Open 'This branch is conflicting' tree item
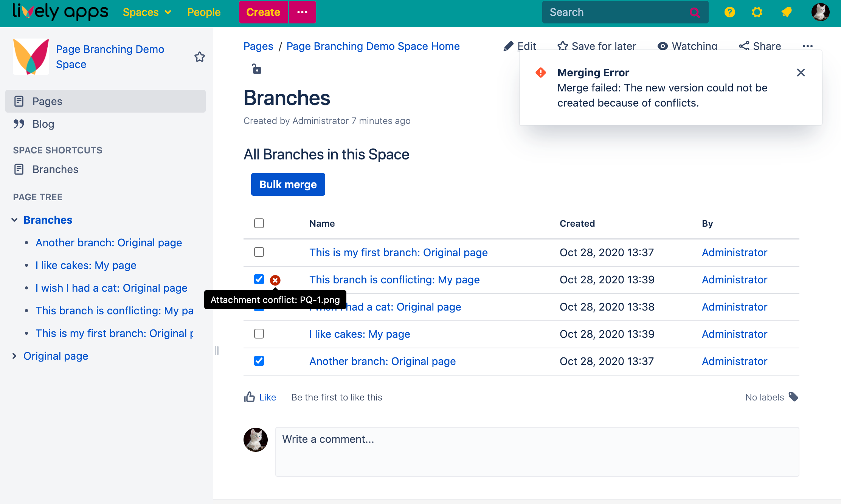Image resolution: width=841 pixels, height=504 pixels. [114, 311]
